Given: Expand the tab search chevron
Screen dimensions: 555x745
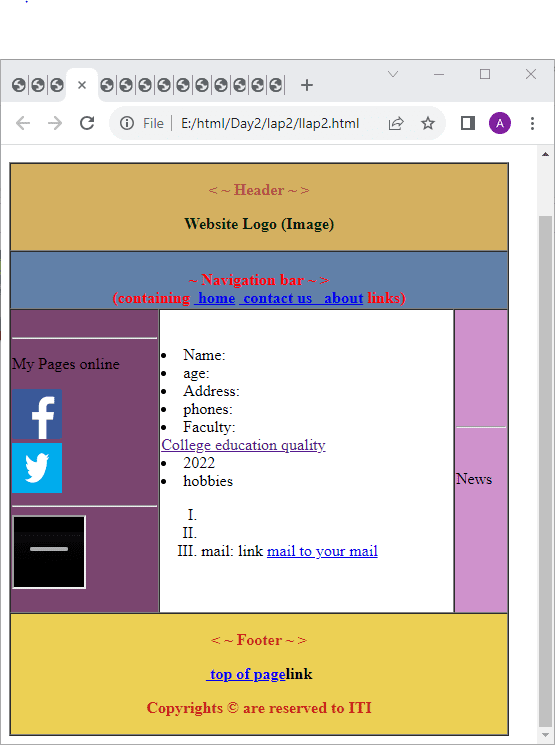Looking at the screenshot, I should click(393, 74).
